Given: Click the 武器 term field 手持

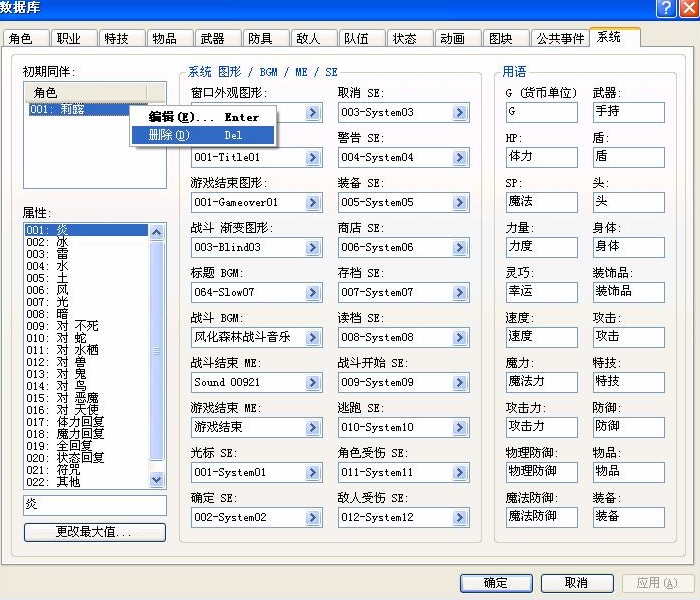Looking at the screenshot, I should [x=629, y=112].
